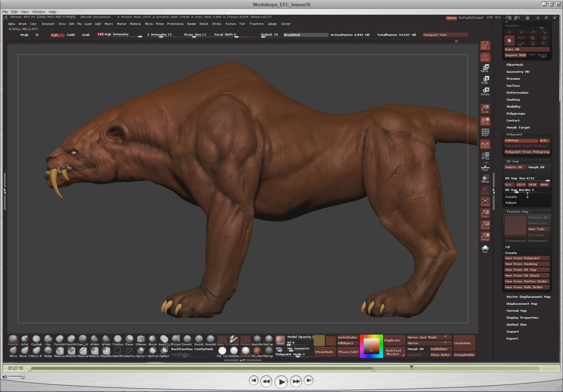Click the Frame view icon

[x=485, y=202]
